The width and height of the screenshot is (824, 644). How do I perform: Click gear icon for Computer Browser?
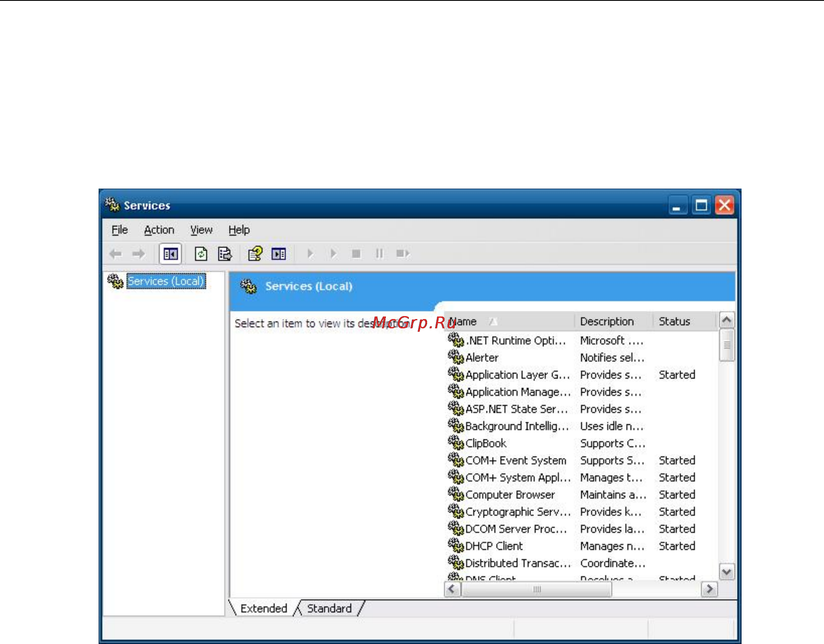(x=456, y=494)
